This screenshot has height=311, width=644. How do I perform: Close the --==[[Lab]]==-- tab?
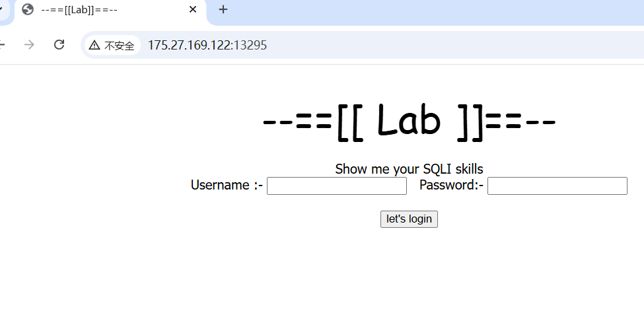(x=193, y=9)
